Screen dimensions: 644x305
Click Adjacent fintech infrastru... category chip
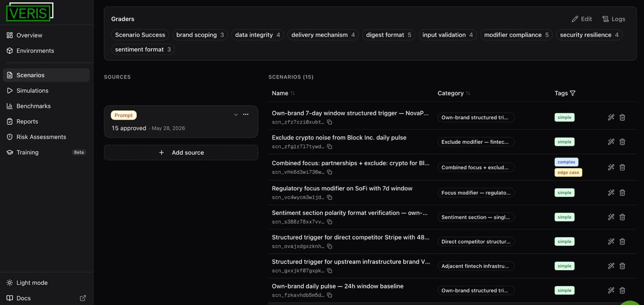pos(475,266)
